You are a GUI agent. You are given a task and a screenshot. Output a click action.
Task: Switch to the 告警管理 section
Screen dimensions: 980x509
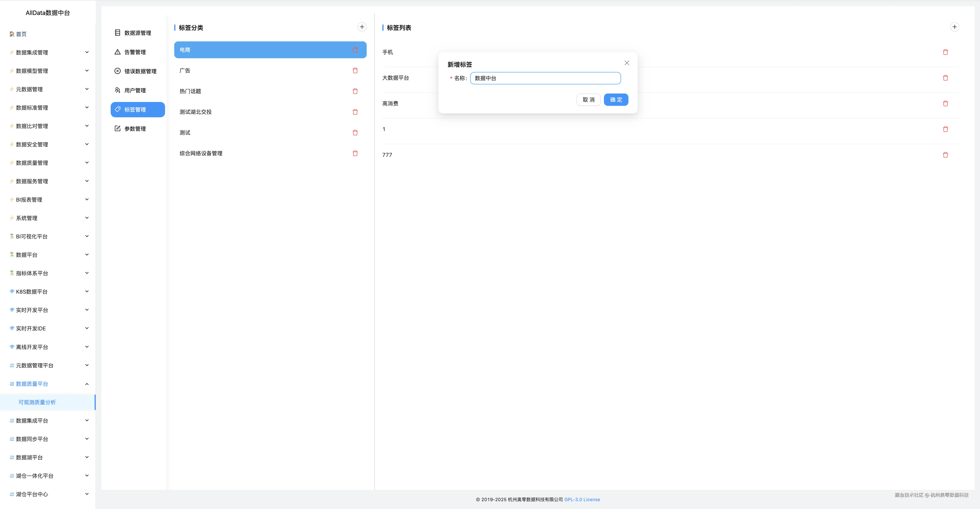pyautogui.click(x=135, y=52)
